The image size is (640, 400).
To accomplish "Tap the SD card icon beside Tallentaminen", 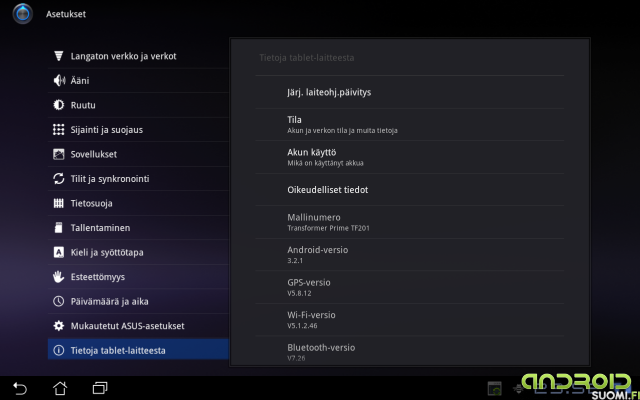I will tap(58, 228).
